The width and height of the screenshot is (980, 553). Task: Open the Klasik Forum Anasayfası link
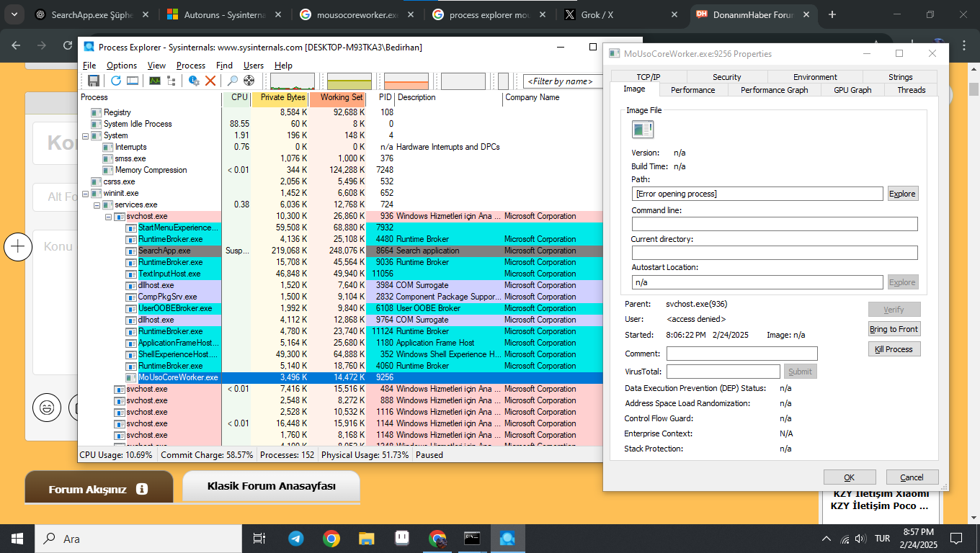pos(271,486)
